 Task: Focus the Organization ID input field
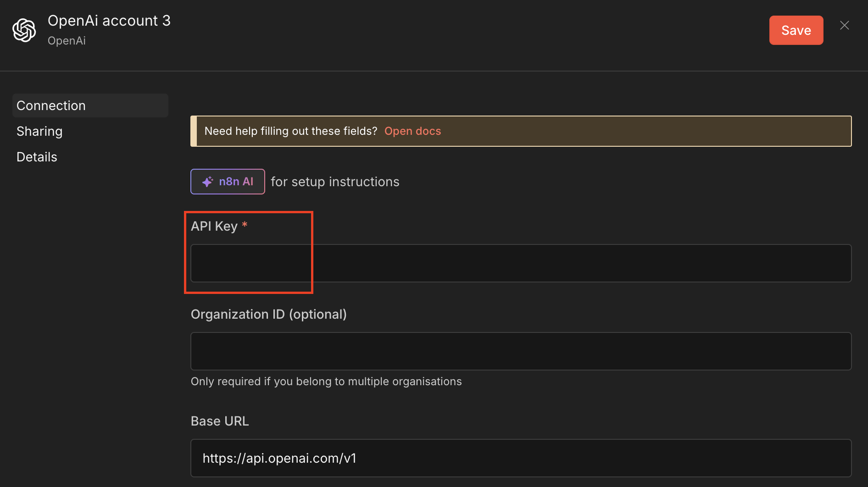pos(521,351)
